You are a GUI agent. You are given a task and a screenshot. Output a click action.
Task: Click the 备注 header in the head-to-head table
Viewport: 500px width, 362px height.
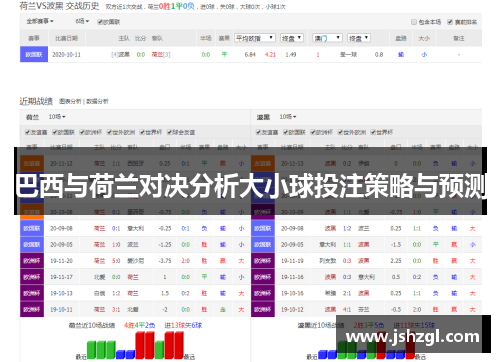pos(459,38)
